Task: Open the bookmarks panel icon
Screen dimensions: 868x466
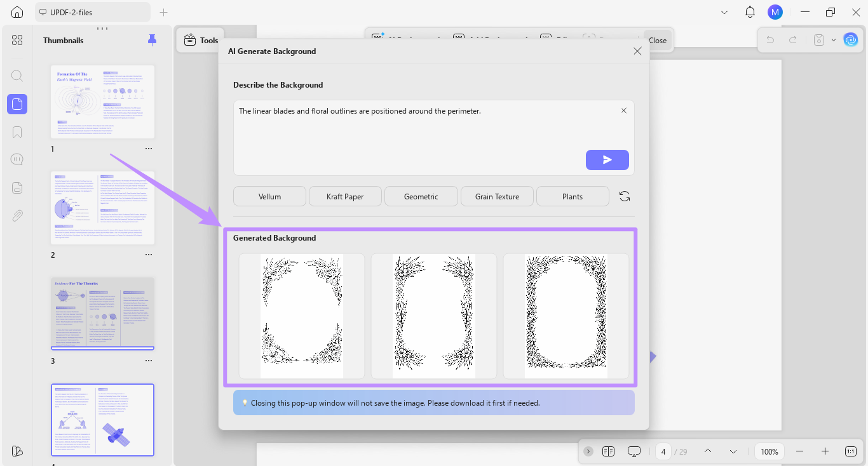Action: tap(17, 132)
